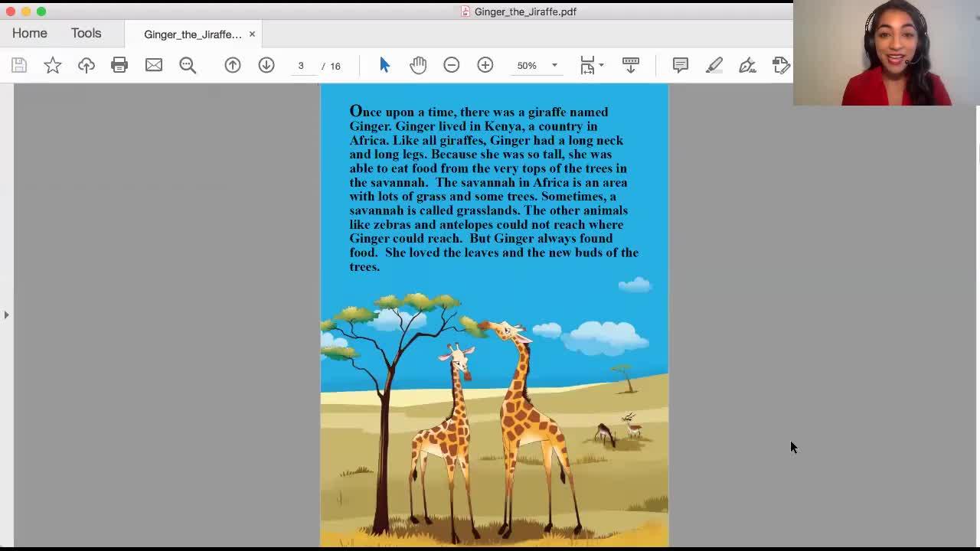Toggle the scrolling mode icon
The height and width of the screenshot is (551, 980).
631,66
